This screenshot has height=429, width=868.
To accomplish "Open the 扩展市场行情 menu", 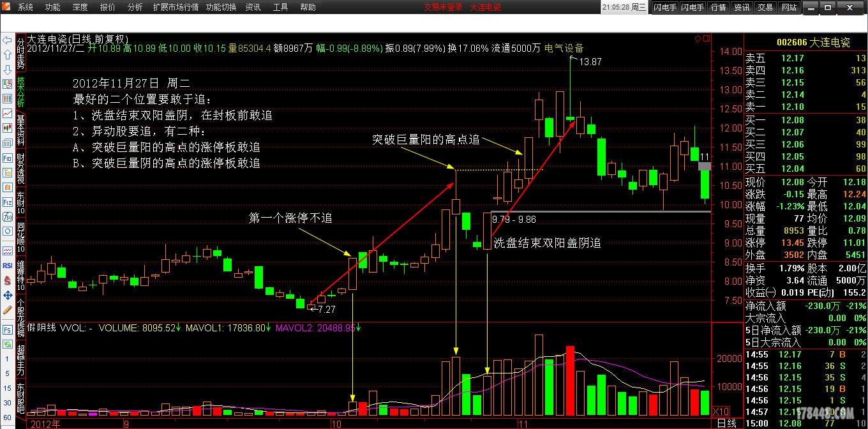I will (176, 8).
